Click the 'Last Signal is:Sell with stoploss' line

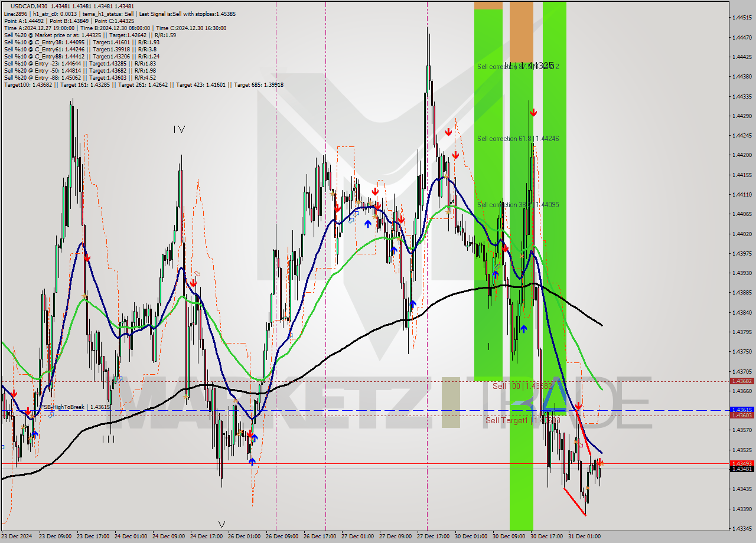187,13
